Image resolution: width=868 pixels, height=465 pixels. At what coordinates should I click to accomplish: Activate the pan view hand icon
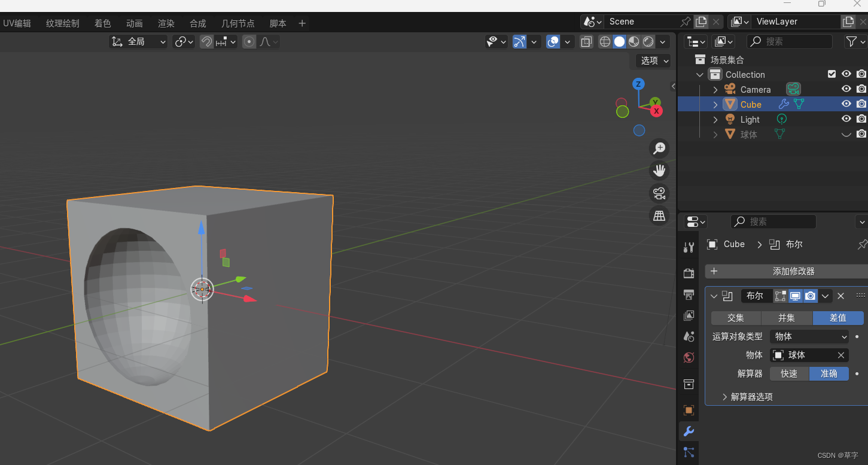coord(659,171)
